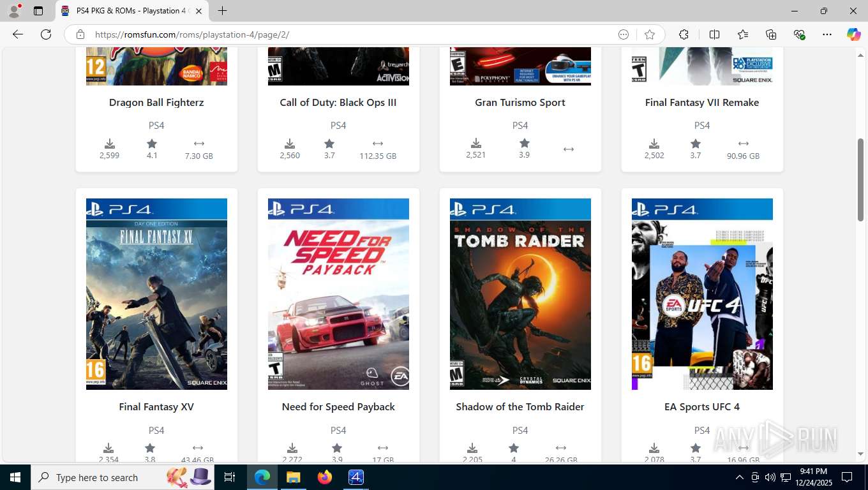Open Browser essentials heart icon
868x490 pixels.
[799, 34]
